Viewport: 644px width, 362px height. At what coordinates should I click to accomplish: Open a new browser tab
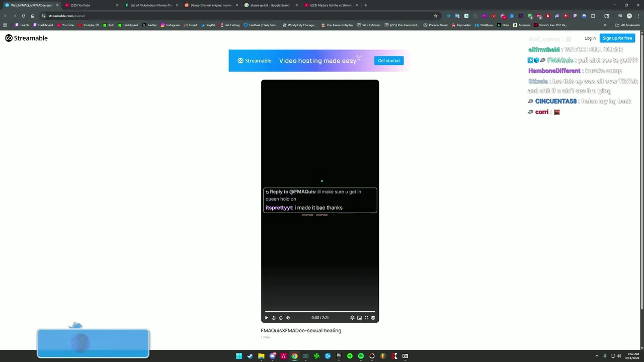point(365,5)
